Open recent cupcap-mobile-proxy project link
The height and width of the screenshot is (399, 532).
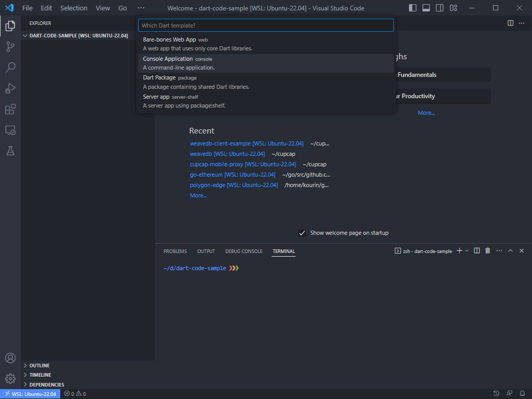(243, 164)
